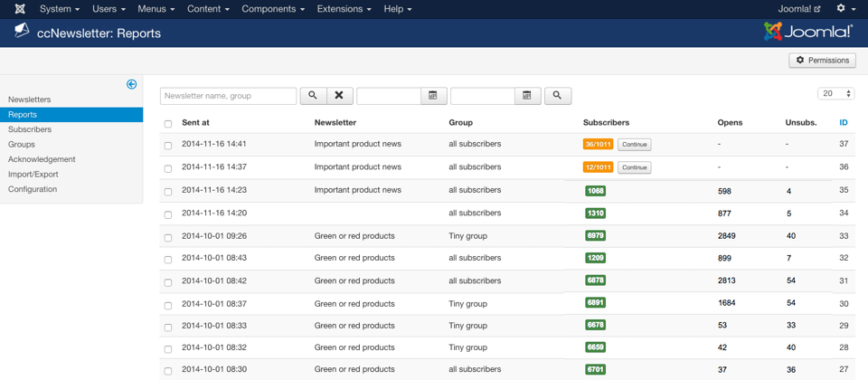
Task: Sort the table by ID column
Action: (843, 122)
